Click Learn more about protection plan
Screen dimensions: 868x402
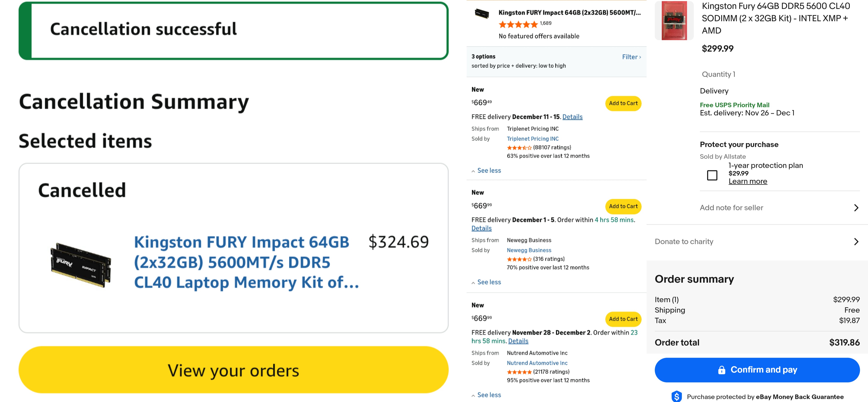click(x=747, y=181)
